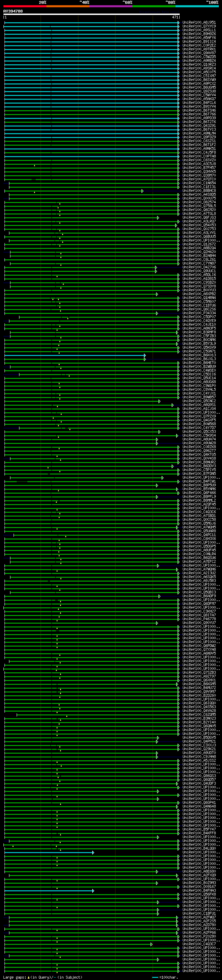Image resolution: width=222 pixels, height=980 pixels.
Task: Click the red 20% identity legend segment
Action: click(x=25, y=6)
